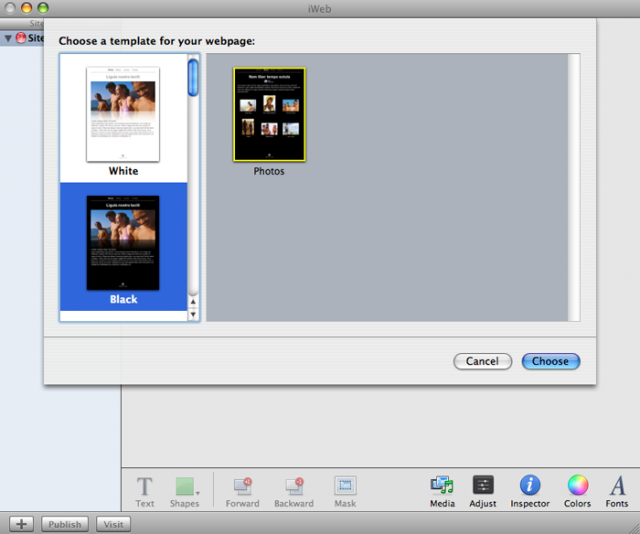This screenshot has width=640, height=534.
Task: Show the Fonts panel
Action: click(617, 492)
